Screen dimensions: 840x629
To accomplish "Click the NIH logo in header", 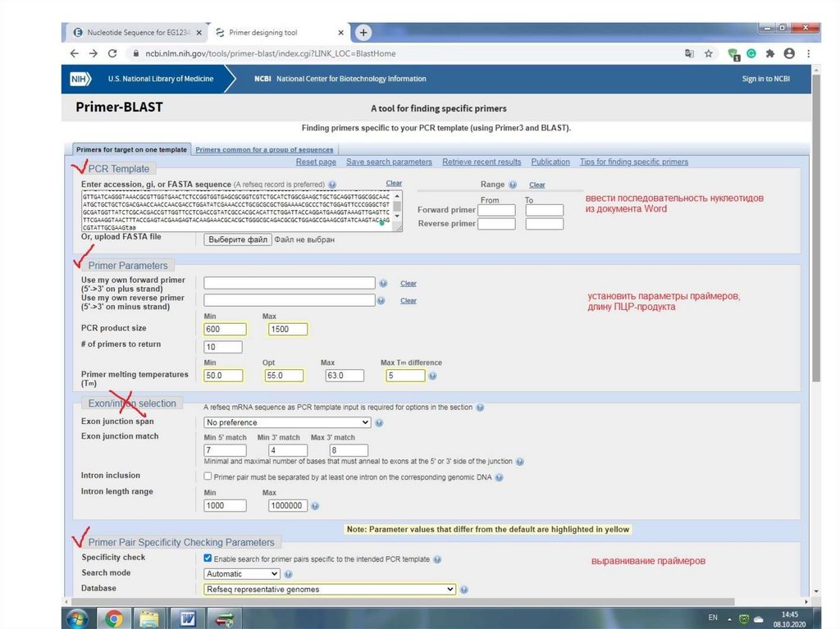I will click(80, 79).
